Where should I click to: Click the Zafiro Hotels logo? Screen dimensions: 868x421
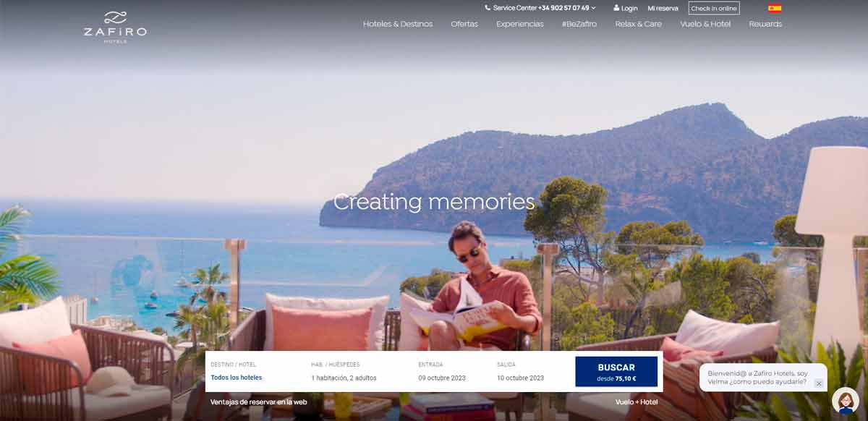(115, 27)
